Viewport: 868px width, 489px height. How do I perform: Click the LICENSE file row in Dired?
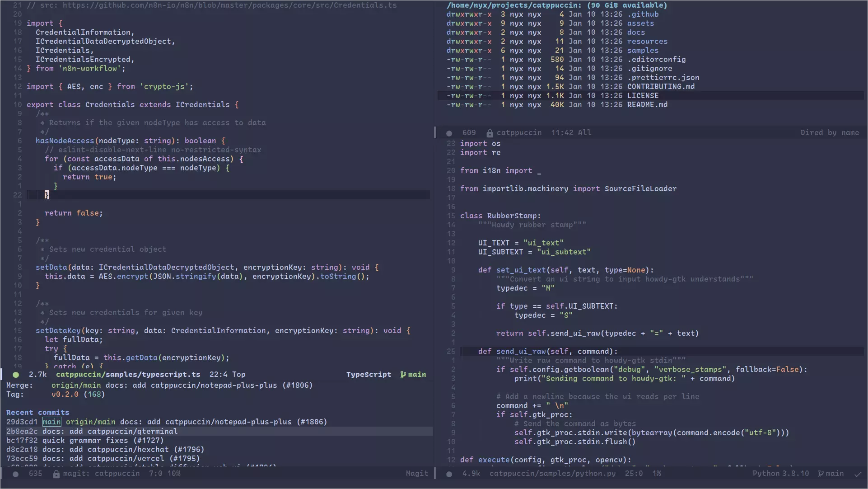tap(642, 96)
